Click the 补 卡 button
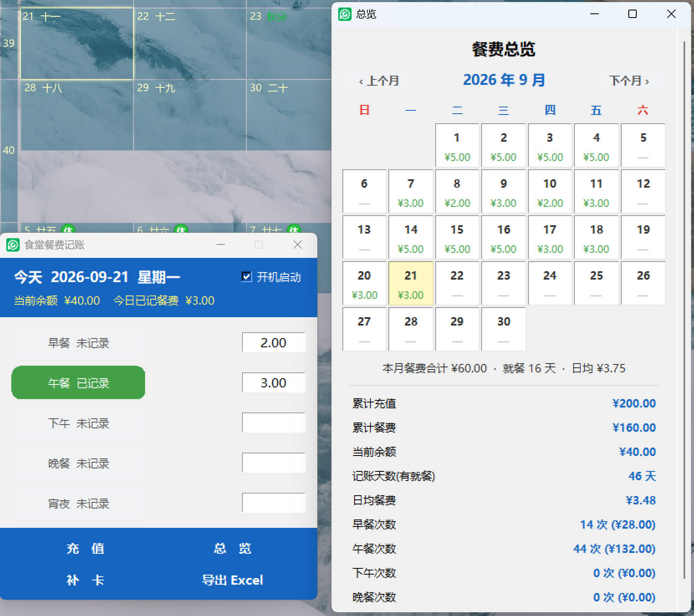The height and width of the screenshot is (616, 694). pos(85,580)
